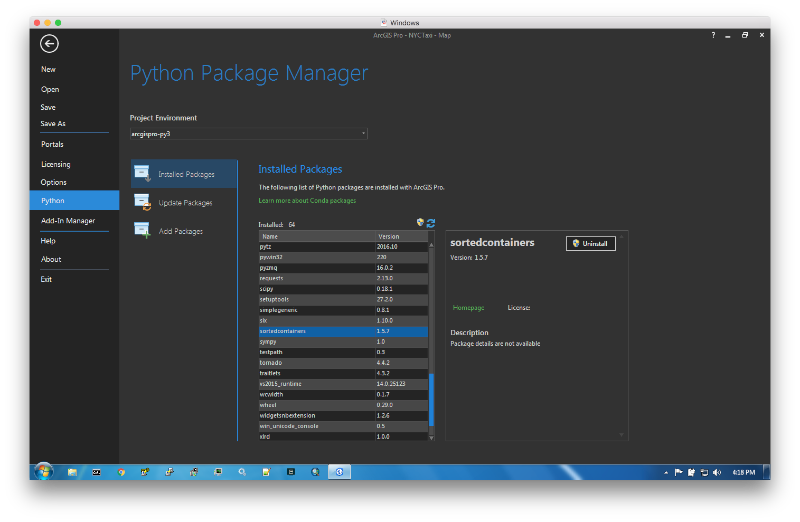Click the Update Packages box icon
This screenshot has height=522, width=800.
[142, 202]
